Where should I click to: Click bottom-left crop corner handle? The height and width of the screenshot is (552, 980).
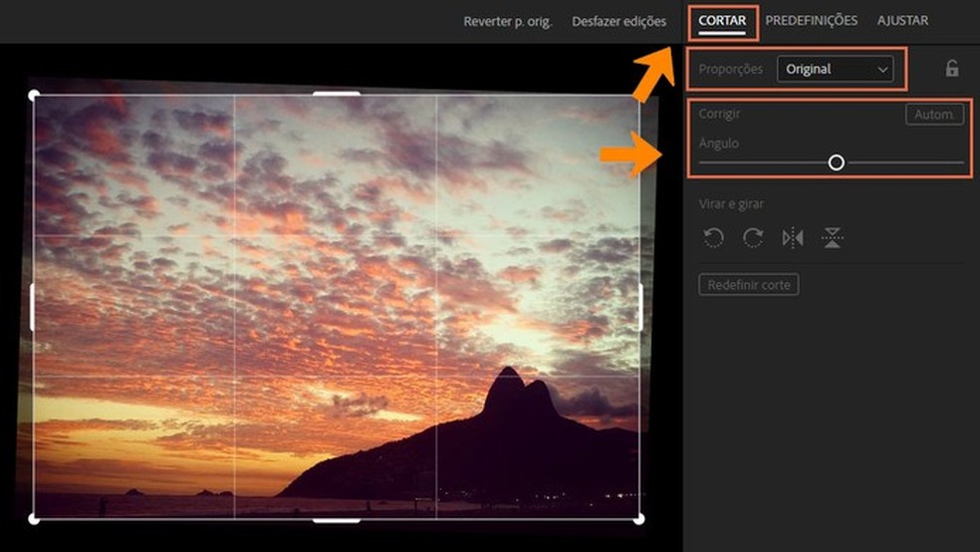click(35, 519)
